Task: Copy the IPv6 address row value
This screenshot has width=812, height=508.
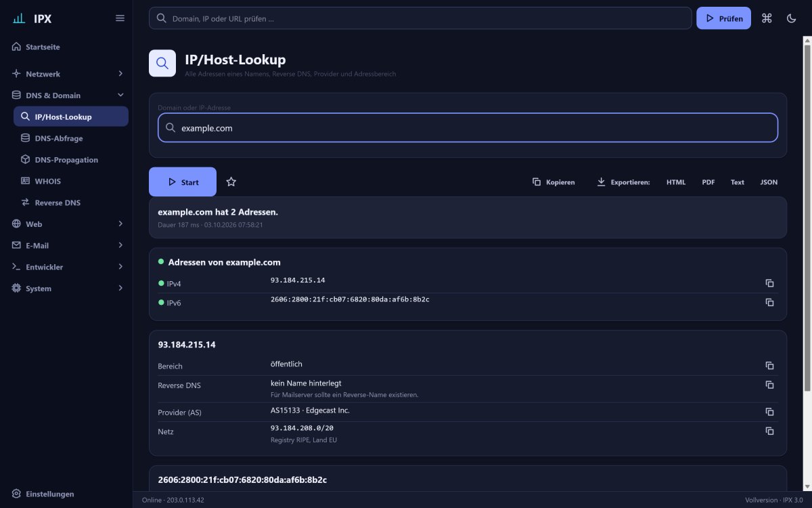Action: click(769, 302)
